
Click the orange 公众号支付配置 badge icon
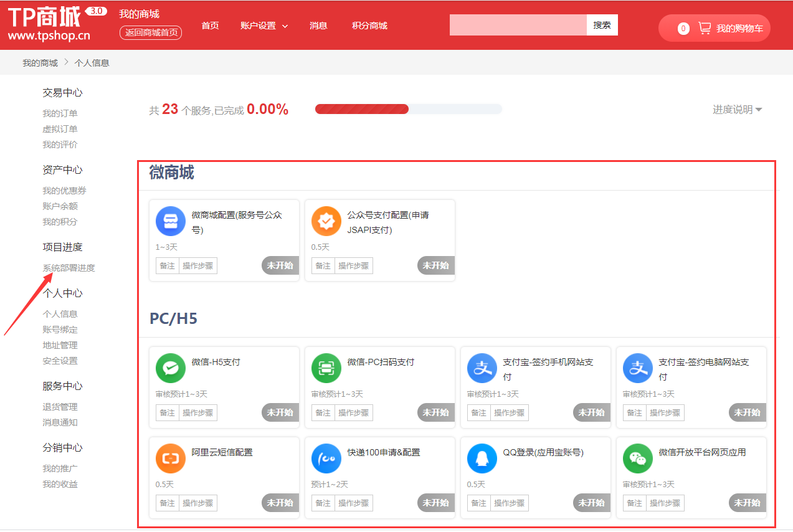326,221
